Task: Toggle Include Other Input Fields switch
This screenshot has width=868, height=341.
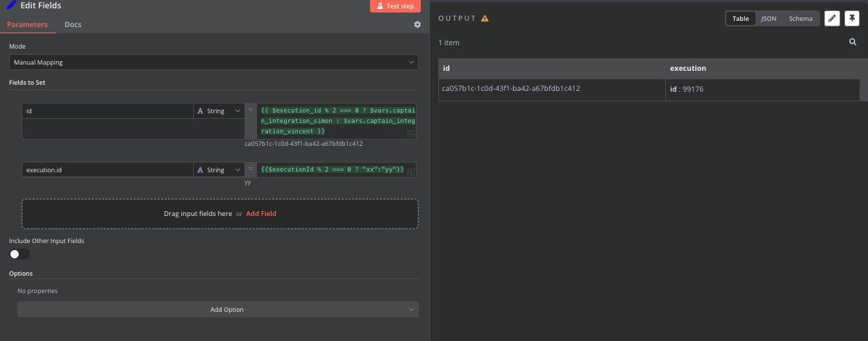Action: coord(19,254)
